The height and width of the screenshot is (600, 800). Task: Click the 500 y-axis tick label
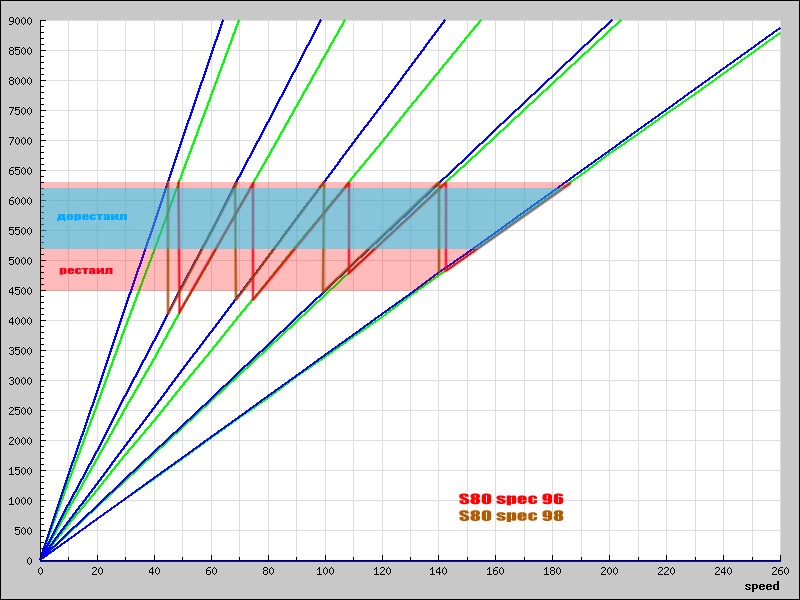(23, 531)
